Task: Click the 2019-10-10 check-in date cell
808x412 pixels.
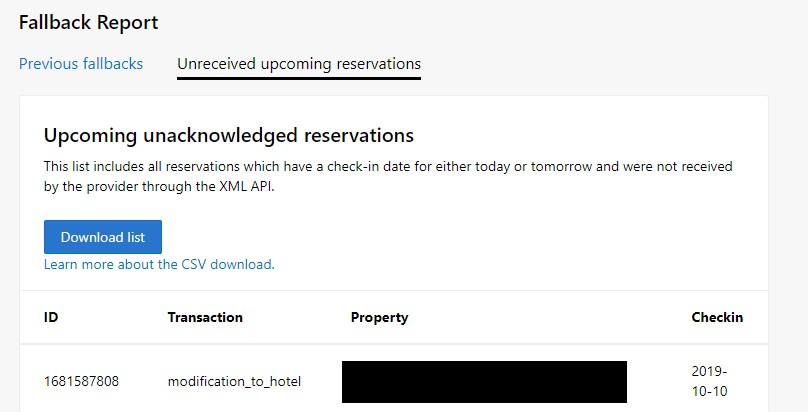Action: point(710,381)
